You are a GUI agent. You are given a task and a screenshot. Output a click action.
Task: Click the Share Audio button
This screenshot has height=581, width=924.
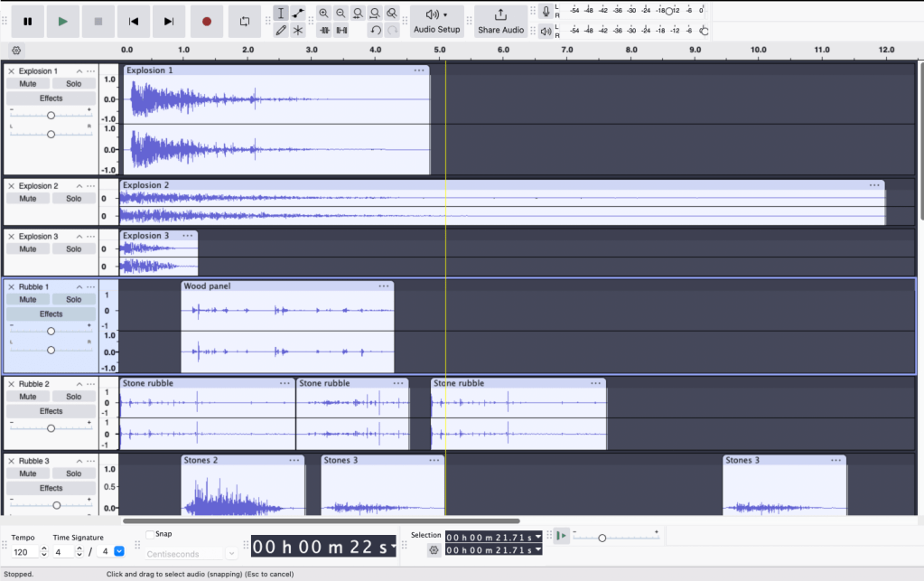(x=500, y=21)
